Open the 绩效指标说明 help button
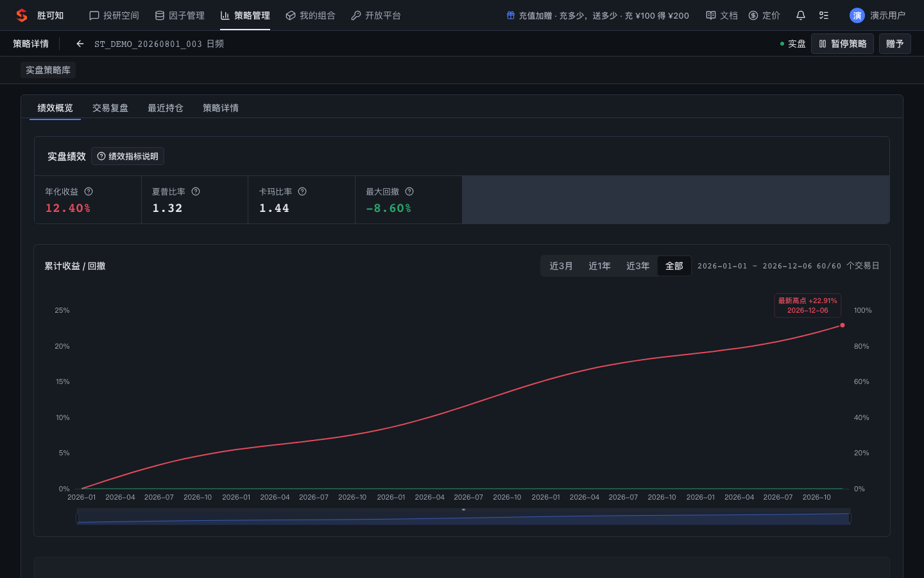The image size is (924, 578). [x=128, y=156]
